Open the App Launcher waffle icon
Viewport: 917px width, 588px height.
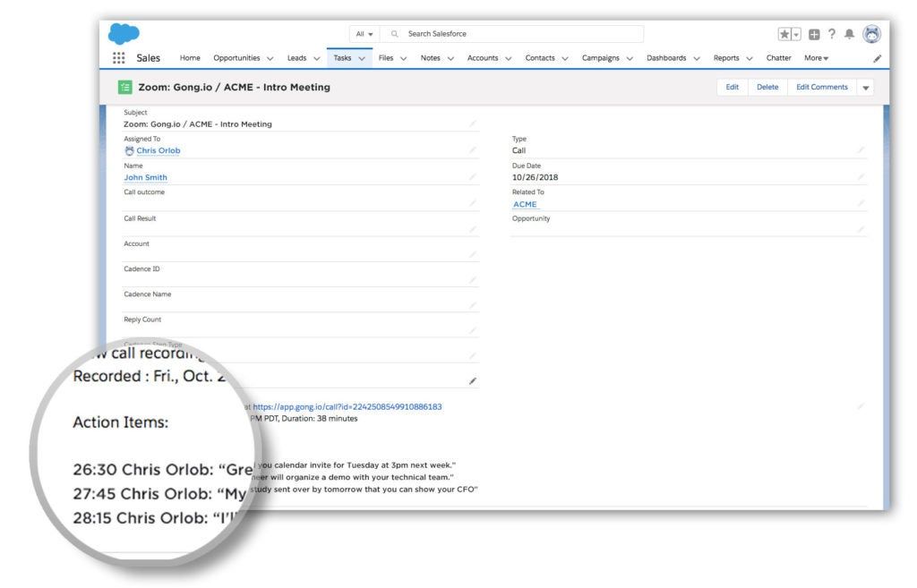pos(118,57)
